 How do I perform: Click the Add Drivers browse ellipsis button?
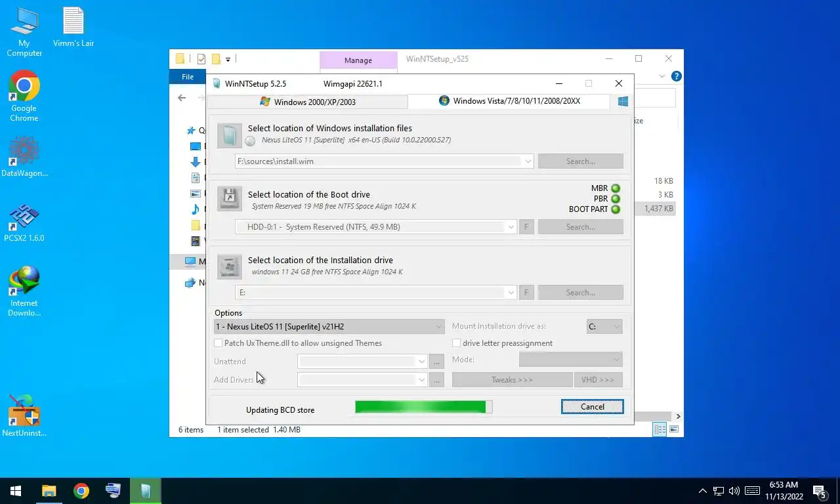coord(436,380)
